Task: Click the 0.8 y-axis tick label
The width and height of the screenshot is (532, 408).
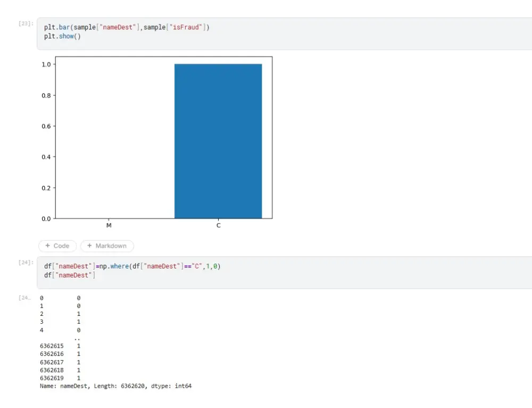Action: [x=46, y=95]
